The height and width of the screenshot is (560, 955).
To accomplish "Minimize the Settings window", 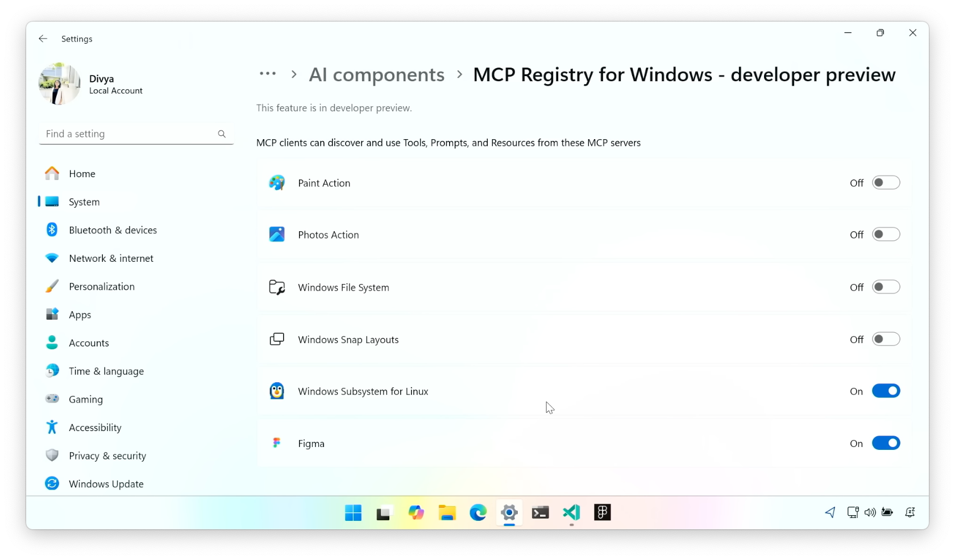I will [848, 33].
